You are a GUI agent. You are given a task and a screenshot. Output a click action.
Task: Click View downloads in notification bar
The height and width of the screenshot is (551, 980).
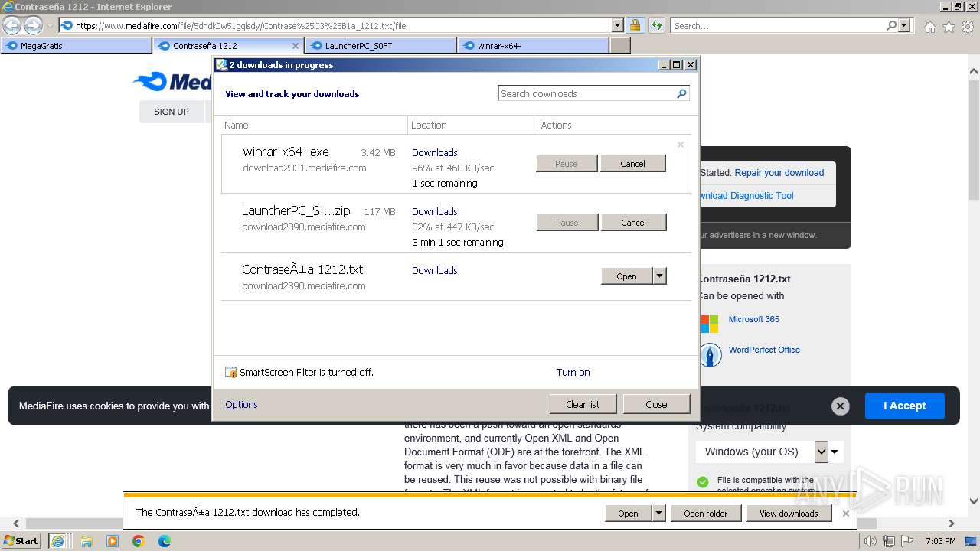tap(789, 514)
